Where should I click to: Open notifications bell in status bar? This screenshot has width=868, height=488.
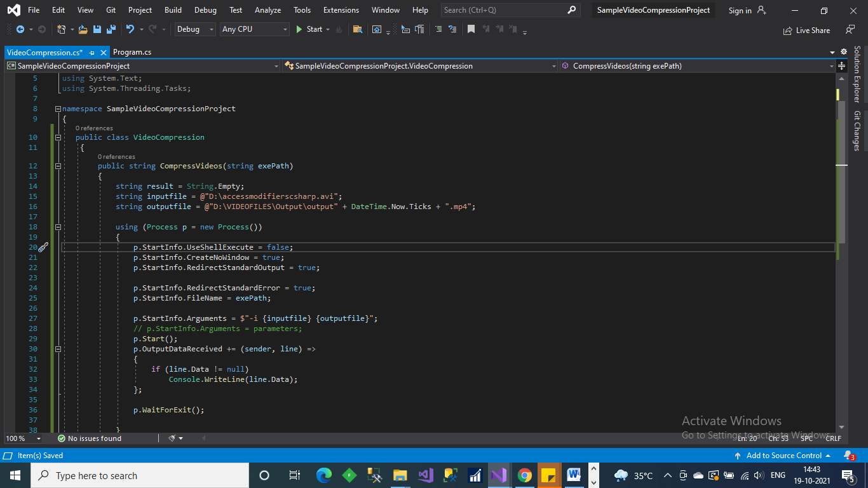848,456
